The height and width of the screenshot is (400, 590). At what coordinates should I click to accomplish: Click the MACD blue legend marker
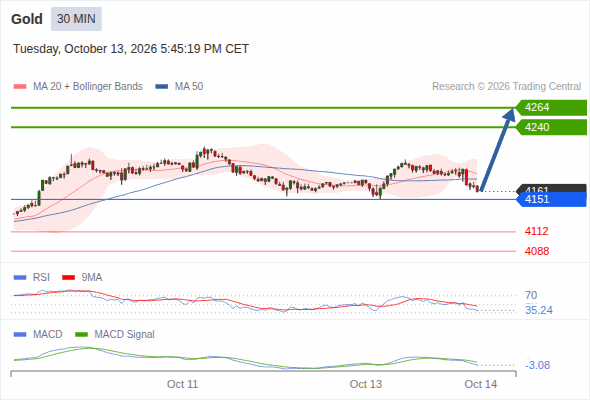click(x=20, y=334)
